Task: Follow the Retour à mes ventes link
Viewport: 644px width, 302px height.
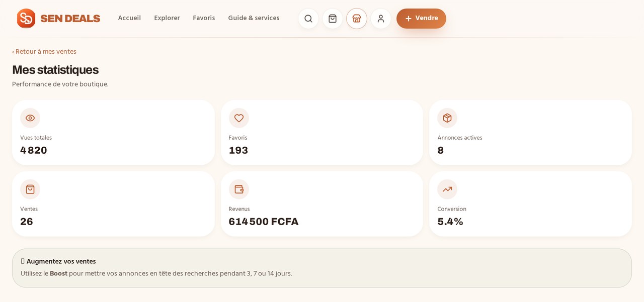Action: point(44,52)
